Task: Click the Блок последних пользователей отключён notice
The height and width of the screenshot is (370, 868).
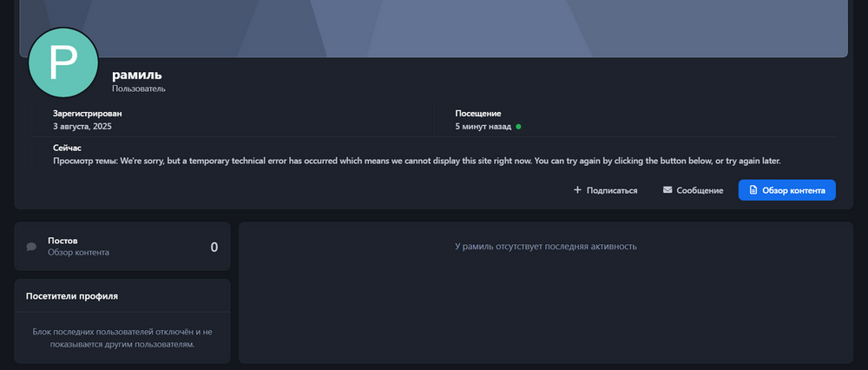Action: [x=122, y=338]
